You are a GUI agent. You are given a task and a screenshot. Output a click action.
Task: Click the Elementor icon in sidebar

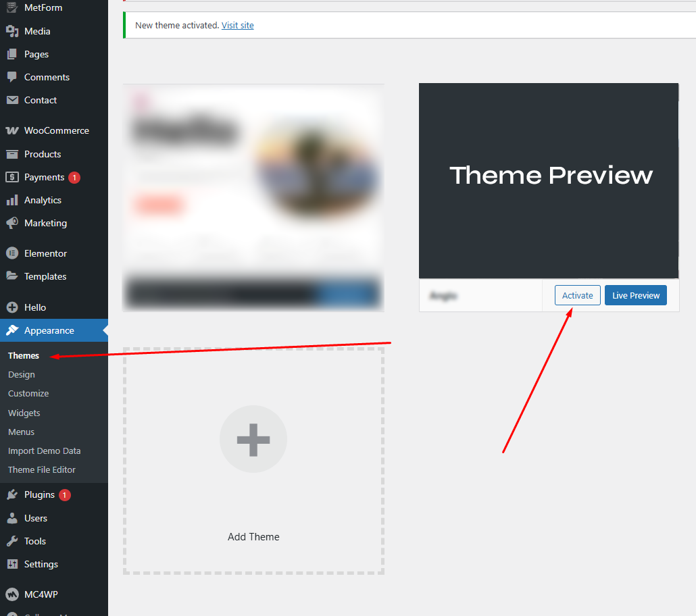point(12,253)
